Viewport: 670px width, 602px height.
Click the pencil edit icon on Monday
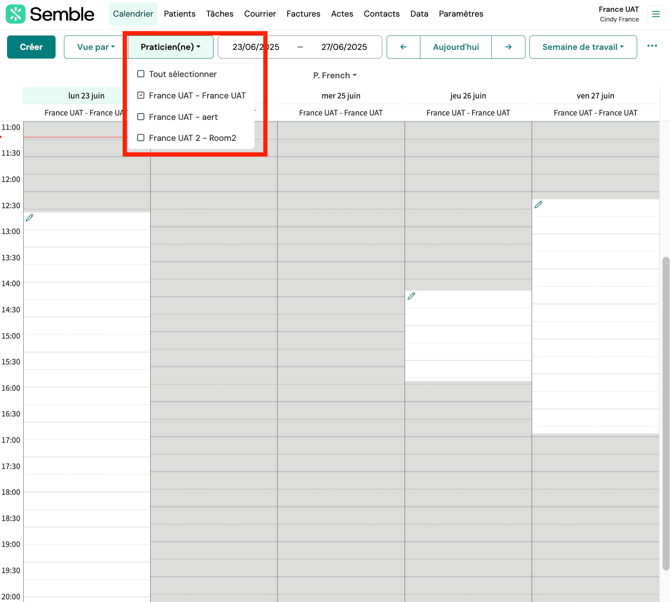click(x=30, y=218)
